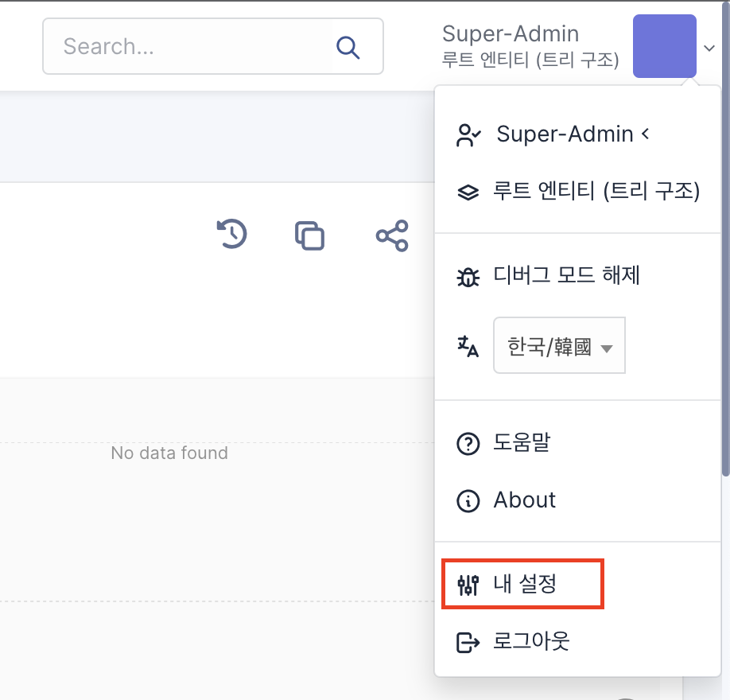Viewport: 730px width, 700px height.
Task: Click the logout arrow icon
Action: click(x=468, y=643)
